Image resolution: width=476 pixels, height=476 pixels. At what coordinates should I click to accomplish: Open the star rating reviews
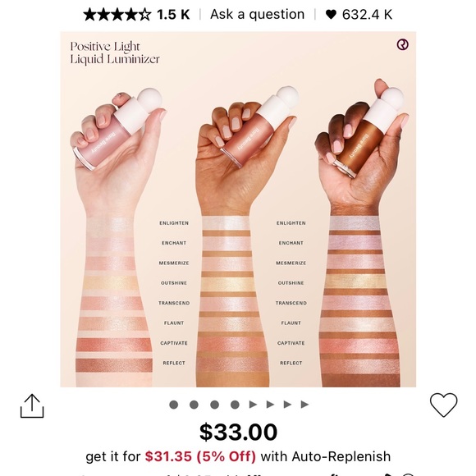click(117, 14)
